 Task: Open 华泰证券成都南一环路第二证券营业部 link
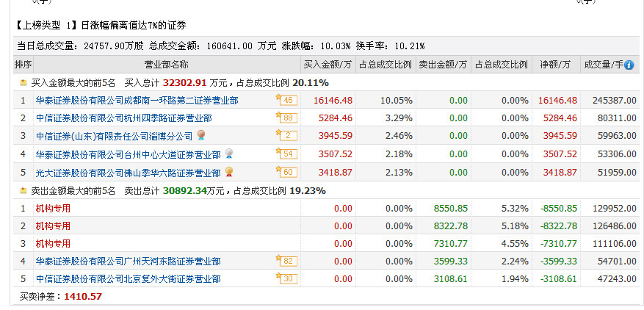[137, 100]
